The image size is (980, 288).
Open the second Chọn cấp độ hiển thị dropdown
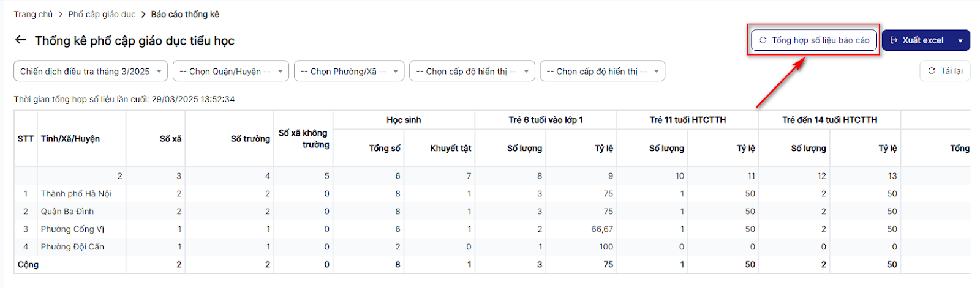[x=603, y=72]
